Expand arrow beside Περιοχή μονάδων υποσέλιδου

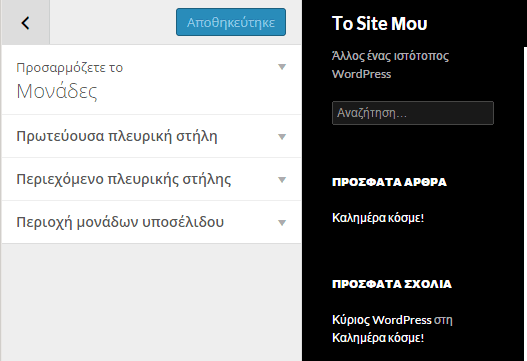282,222
